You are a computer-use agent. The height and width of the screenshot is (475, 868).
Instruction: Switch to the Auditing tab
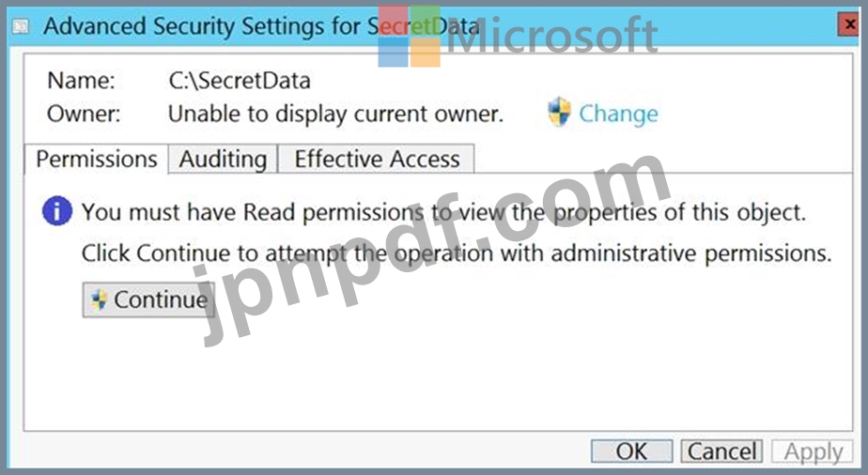click(x=223, y=160)
